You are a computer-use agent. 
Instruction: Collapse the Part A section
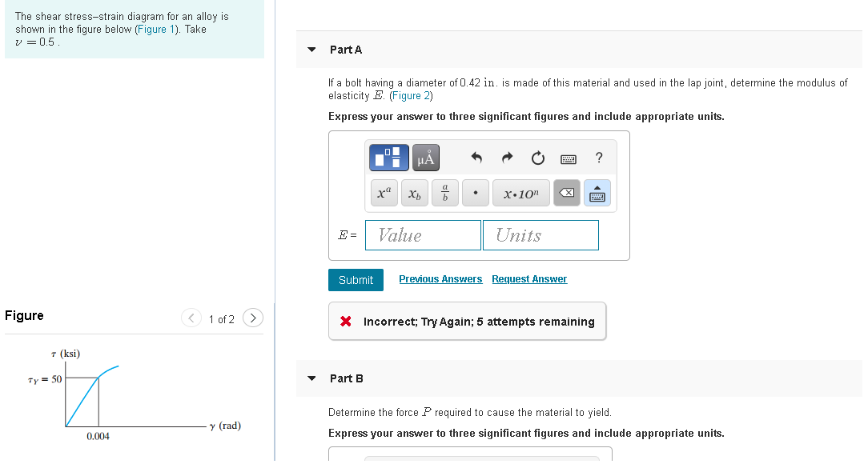click(x=311, y=50)
